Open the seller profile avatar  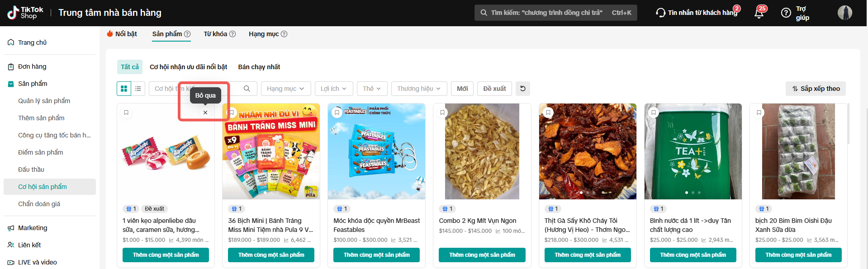844,13
